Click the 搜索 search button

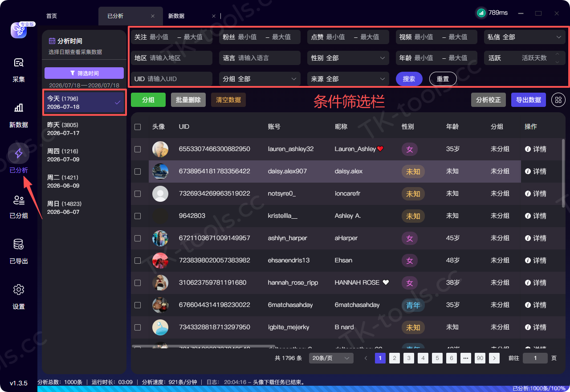tap(409, 79)
